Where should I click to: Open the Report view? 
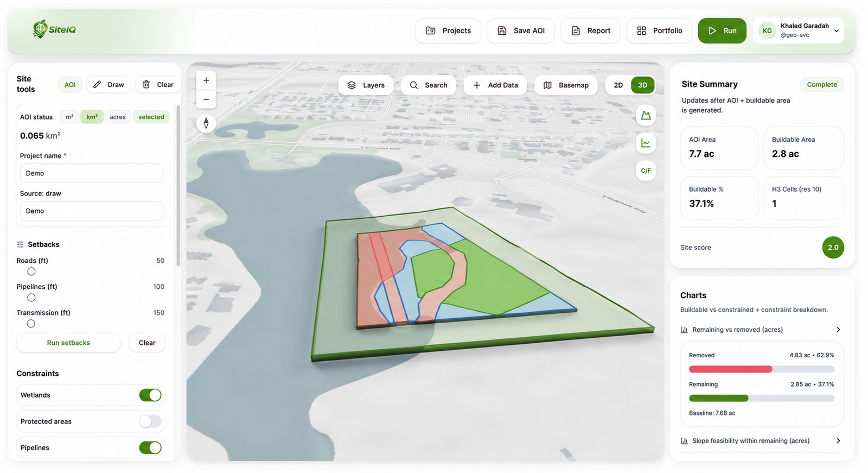pyautogui.click(x=590, y=30)
